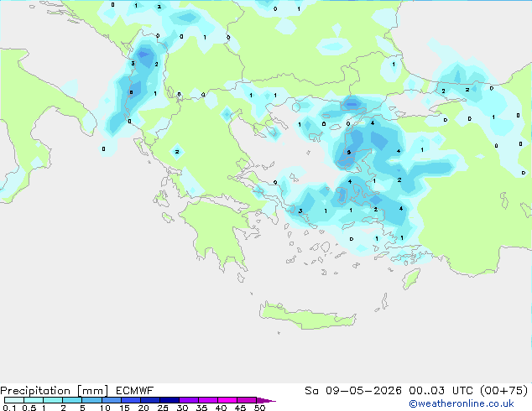Click the 1–2 mm legend swatch
This screenshot has height=411, width=532.
pos(53,400)
